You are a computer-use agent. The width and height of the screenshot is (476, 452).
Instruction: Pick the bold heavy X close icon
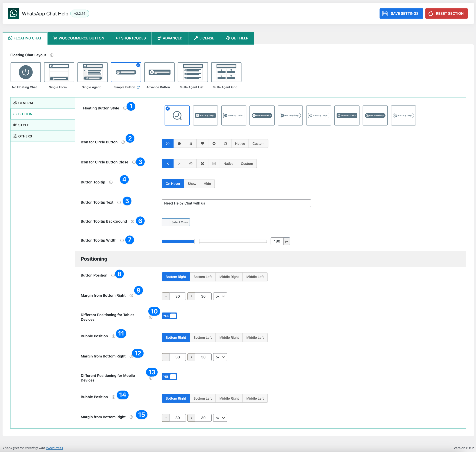202,164
